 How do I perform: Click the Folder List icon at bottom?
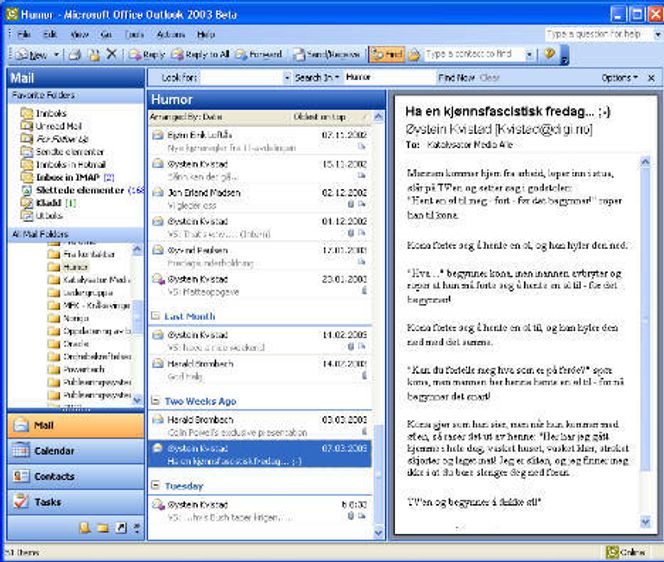(x=103, y=528)
